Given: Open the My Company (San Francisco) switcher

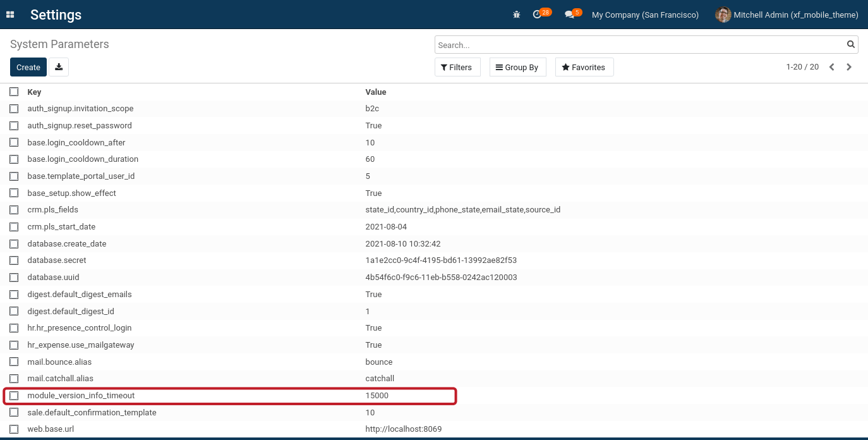Looking at the screenshot, I should click(x=645, y=15).
